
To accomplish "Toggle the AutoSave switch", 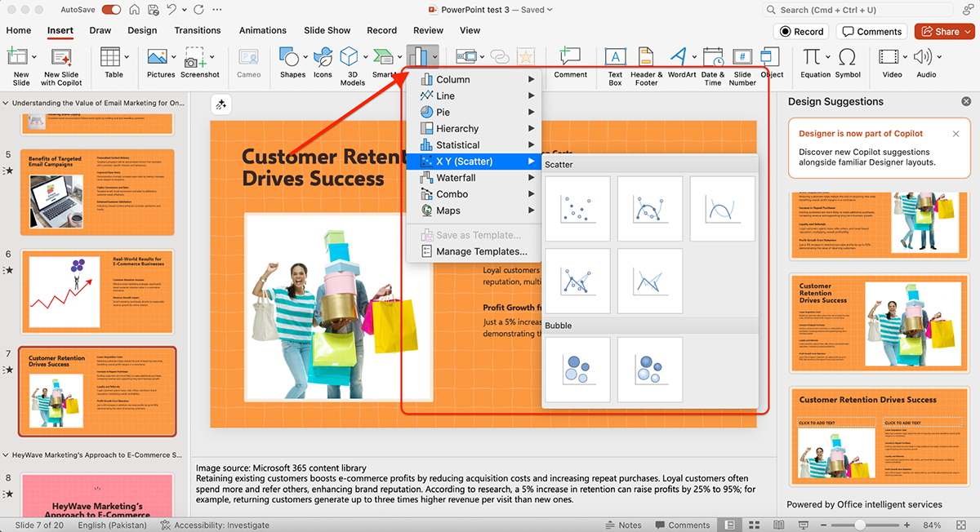I will click(111, 10).
